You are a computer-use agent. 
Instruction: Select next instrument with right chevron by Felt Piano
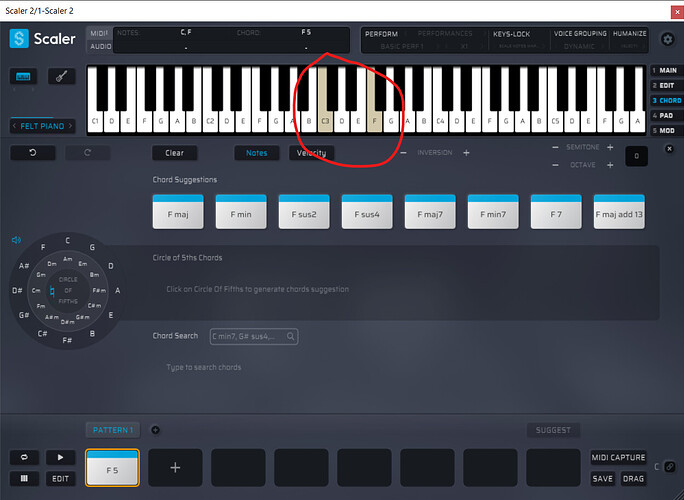[70, 126]
